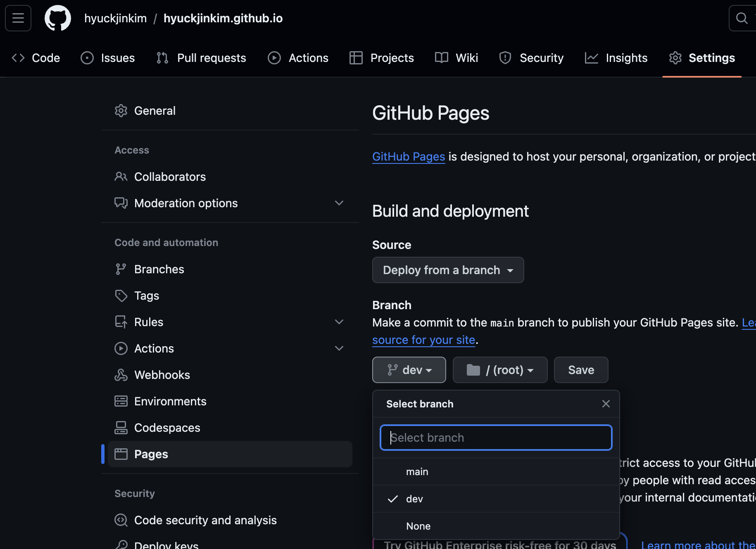
Task: Open Branches settings page
Action: pyautogui.click(x=230, y=269)
